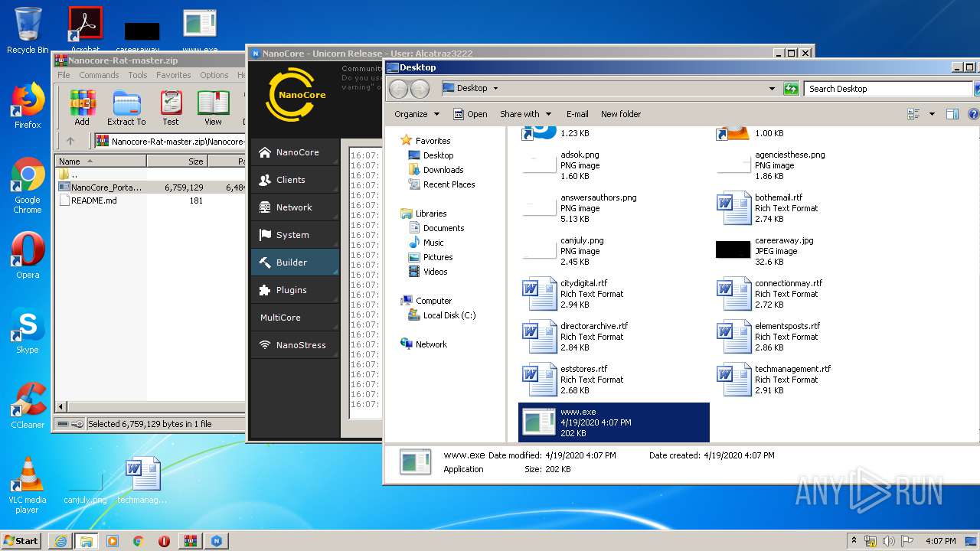Expand address bar history dropdown in Explorer
This screenshot has width=980, height=551.
tap(772, 89)
